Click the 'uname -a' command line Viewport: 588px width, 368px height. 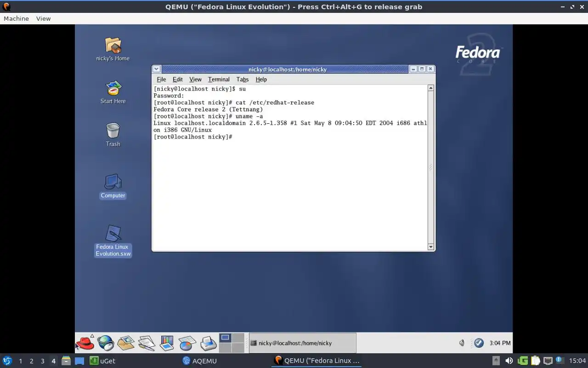click(x=208, y=116)
